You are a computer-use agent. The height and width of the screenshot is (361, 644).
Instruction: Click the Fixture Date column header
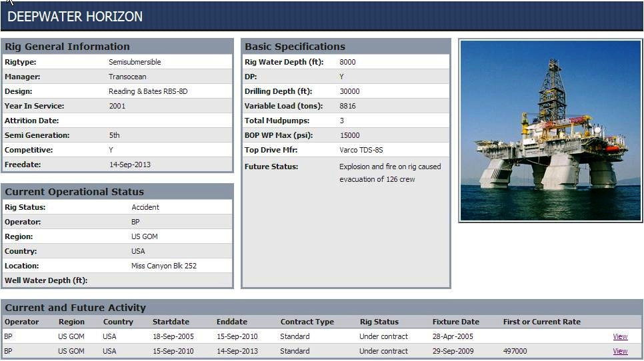click(x=455, y=322)
